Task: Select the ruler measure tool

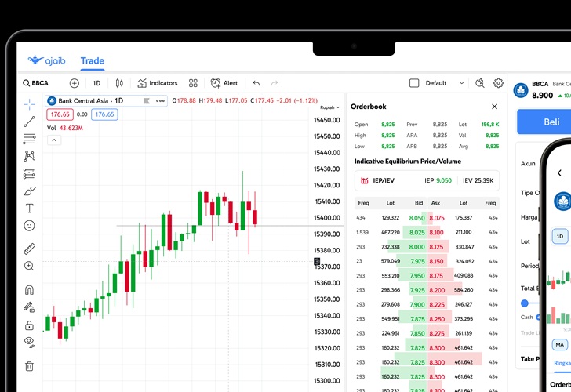Action: coord(30,249)
